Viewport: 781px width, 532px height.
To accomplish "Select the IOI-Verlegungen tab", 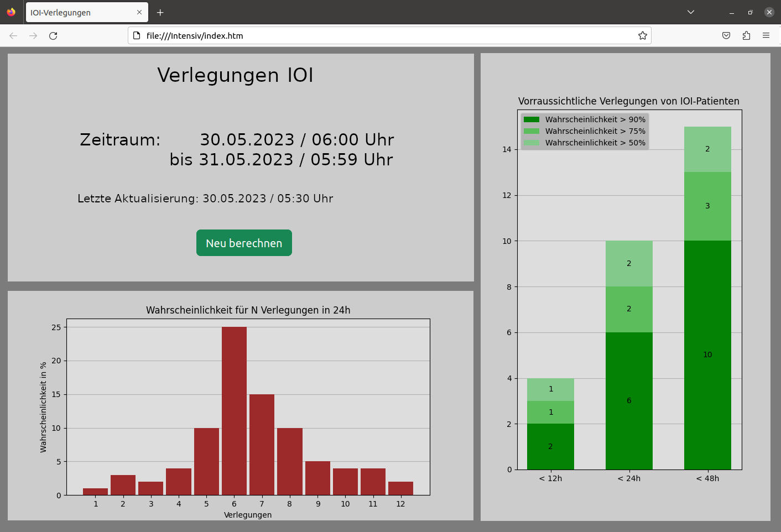I will tap(87, 13).
